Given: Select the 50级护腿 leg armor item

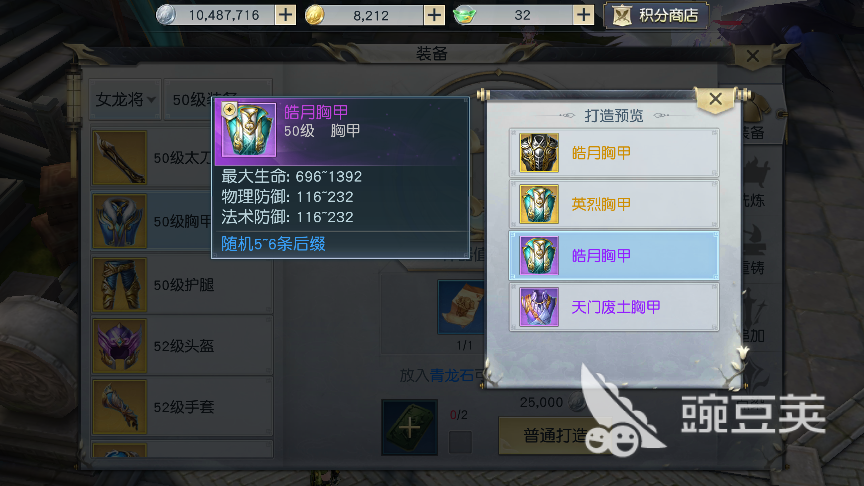Looking at the screenshot, I should pyautogui.click(x=182, y=285).
